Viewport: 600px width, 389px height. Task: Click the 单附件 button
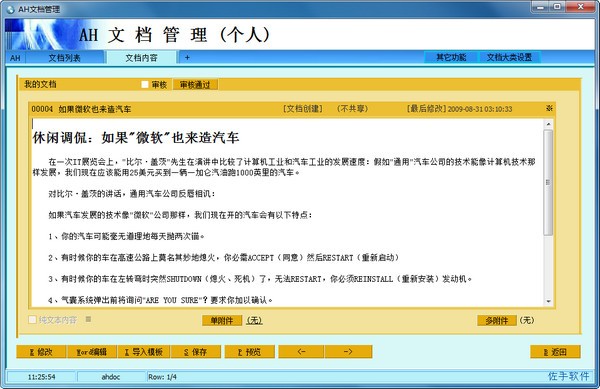pos(222,321)
